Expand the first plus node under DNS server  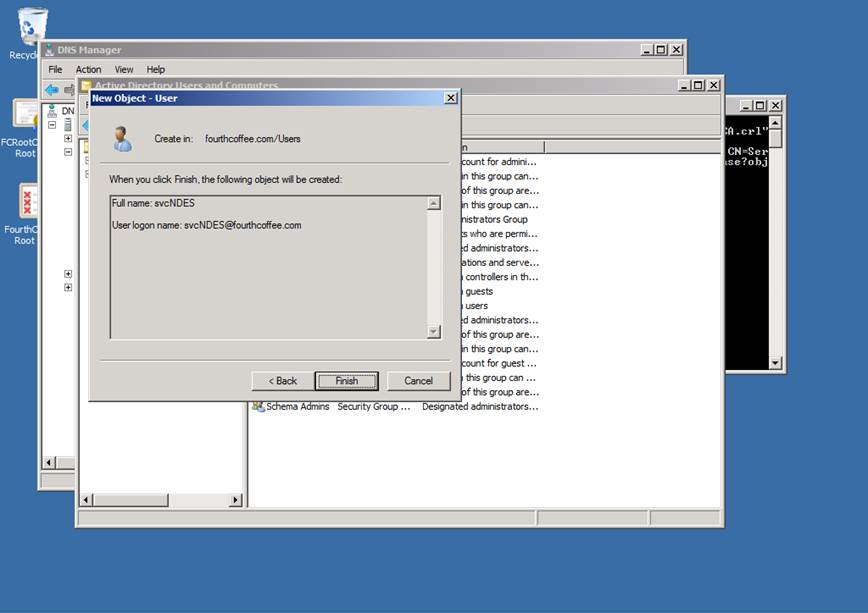pos(68,139)
